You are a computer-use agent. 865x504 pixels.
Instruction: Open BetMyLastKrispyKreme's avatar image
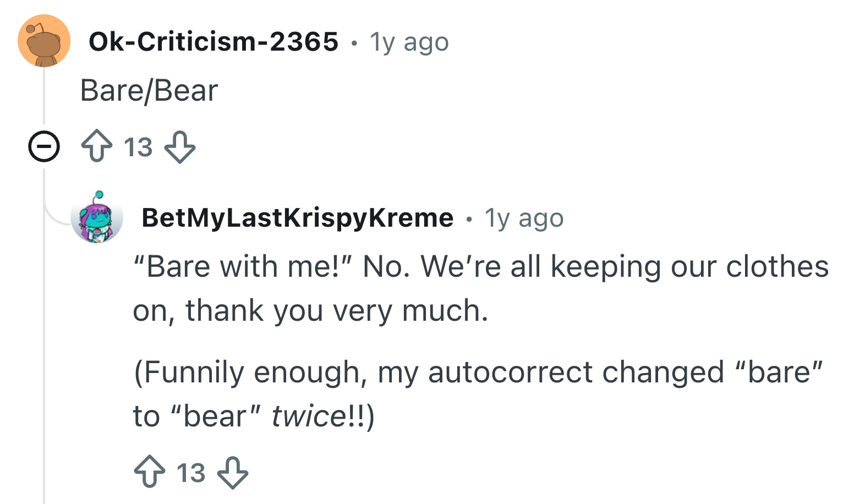click(97, 217)
